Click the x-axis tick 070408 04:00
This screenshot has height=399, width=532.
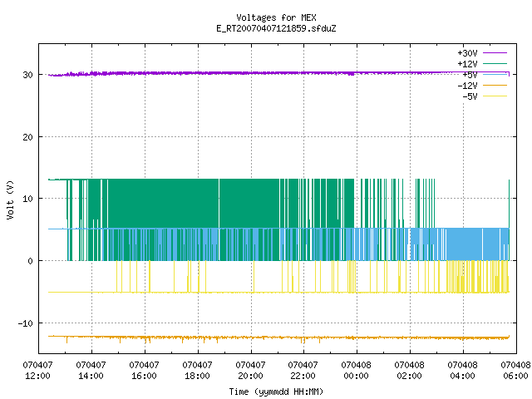pos(463,371)
